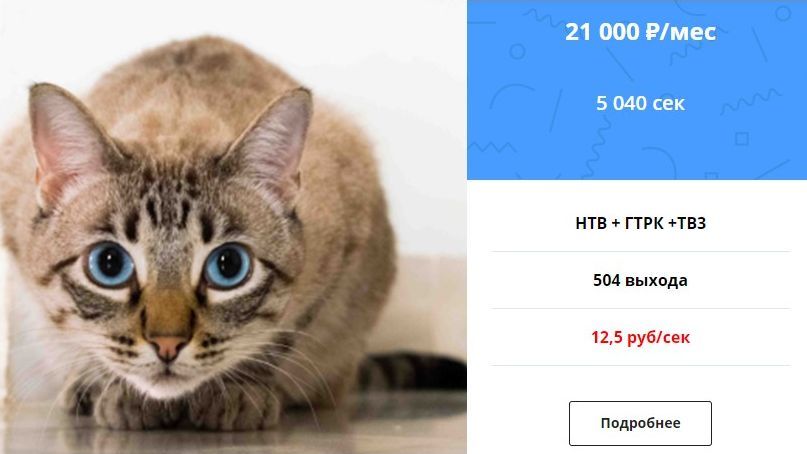The width and height of the screenshot is (807, 454).
Task: Click the cat's right blue eye
Action: pyautogui.click(x=227, y=266)
